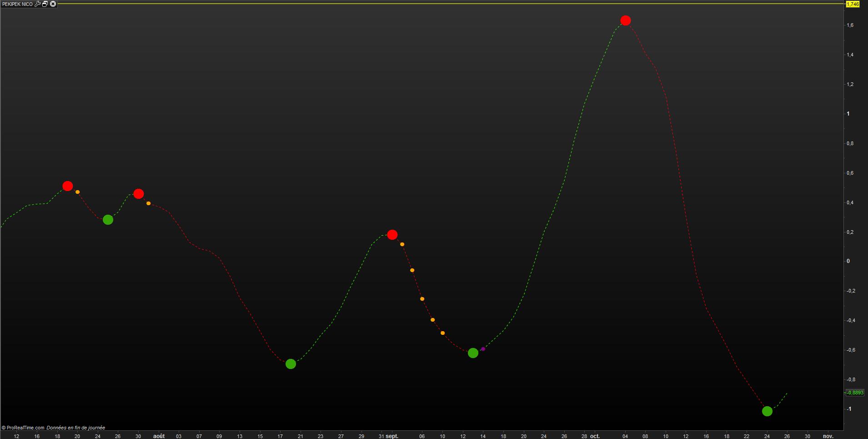The width and height of the screenshot is (868, 439).
Task: Select the red marker above date 30
Action: pos(139,194)
